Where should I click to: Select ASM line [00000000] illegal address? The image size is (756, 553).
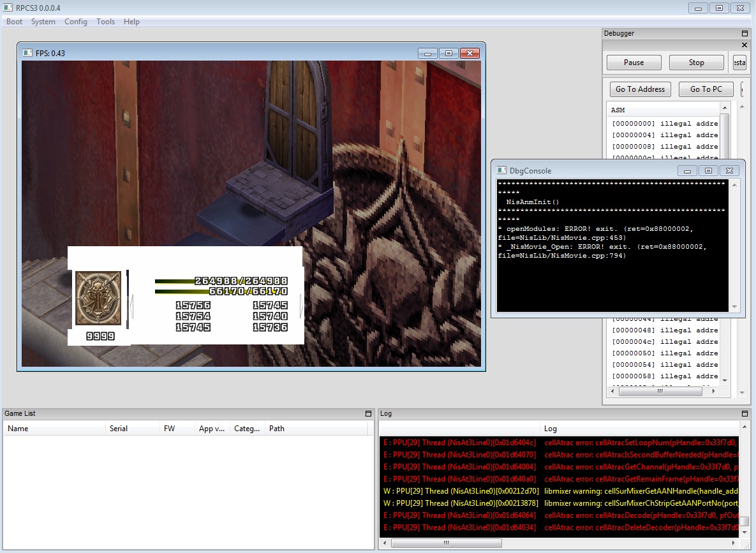664,124
